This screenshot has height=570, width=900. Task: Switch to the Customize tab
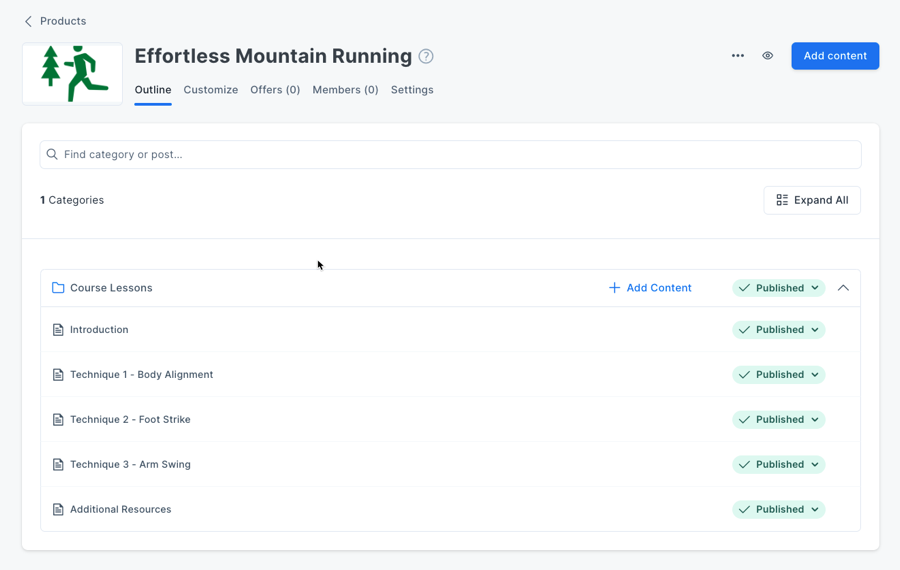[x=211, y=90]
